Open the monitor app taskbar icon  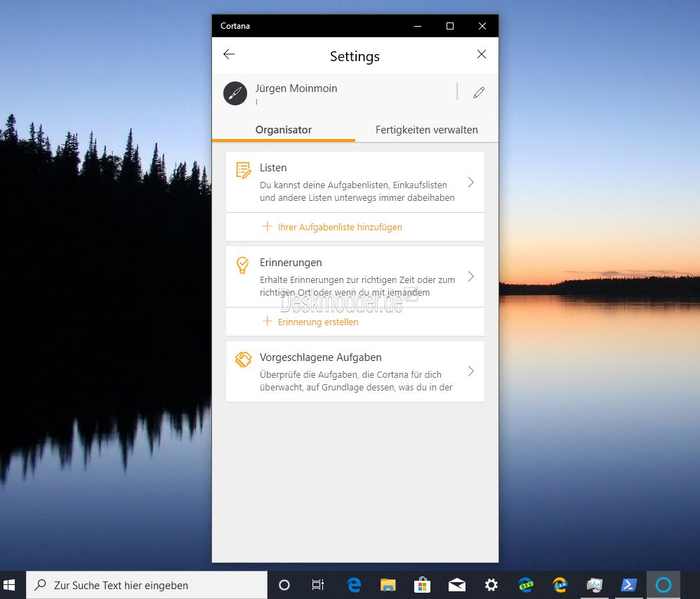594,585
